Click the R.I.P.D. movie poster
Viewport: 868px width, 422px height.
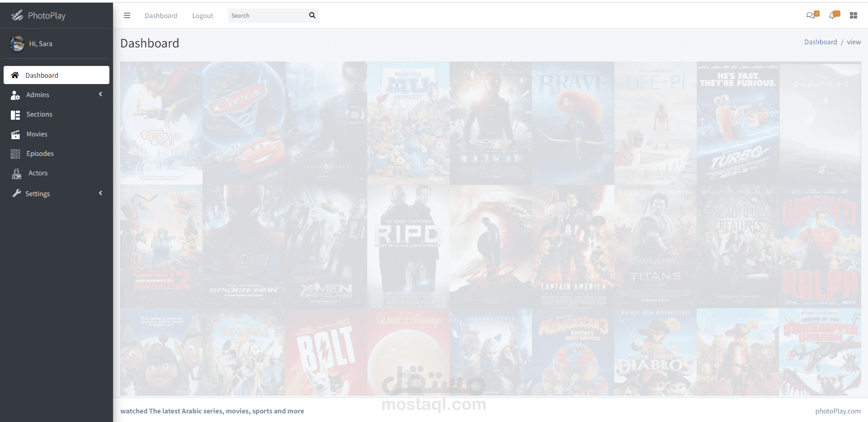click(x=408, y=246)
